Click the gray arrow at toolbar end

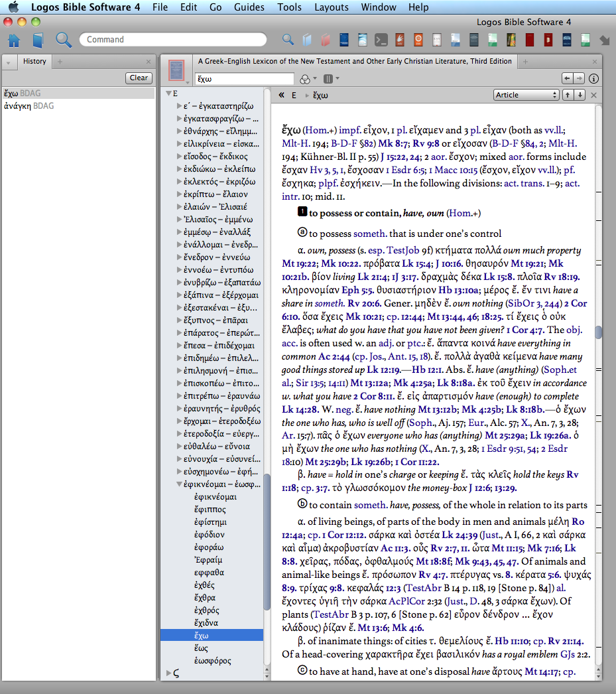tap(605, 40)
